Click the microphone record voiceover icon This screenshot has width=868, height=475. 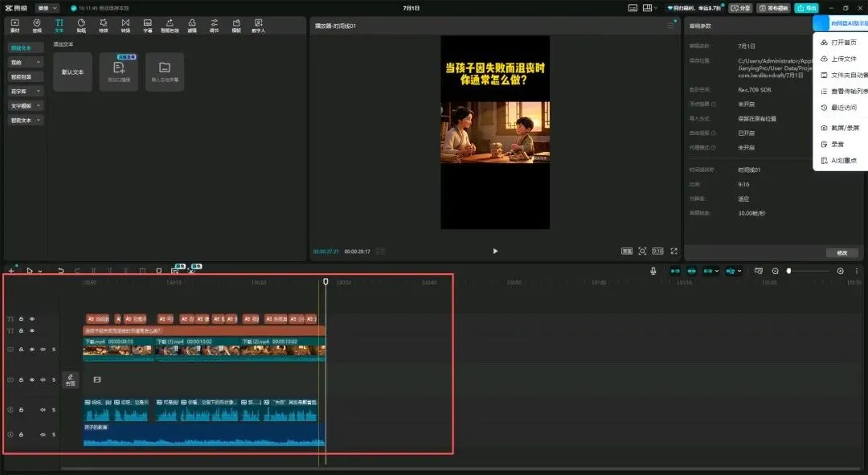coord(653,271)
